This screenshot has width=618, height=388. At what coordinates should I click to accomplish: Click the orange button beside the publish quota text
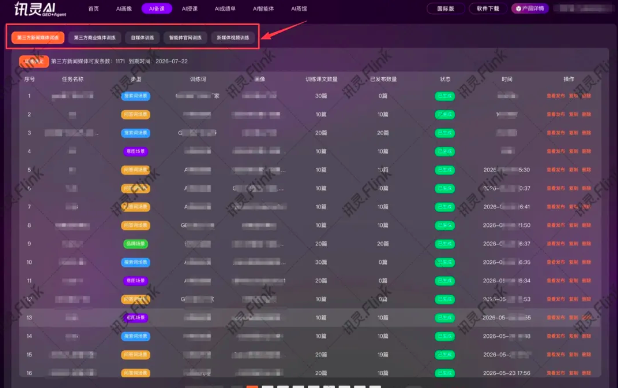coord(34,61)
